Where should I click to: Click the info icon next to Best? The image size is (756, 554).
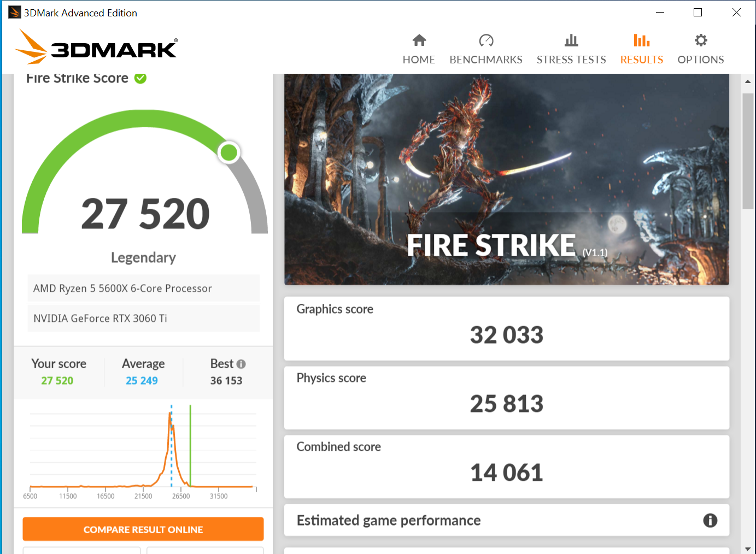[241, 364]
